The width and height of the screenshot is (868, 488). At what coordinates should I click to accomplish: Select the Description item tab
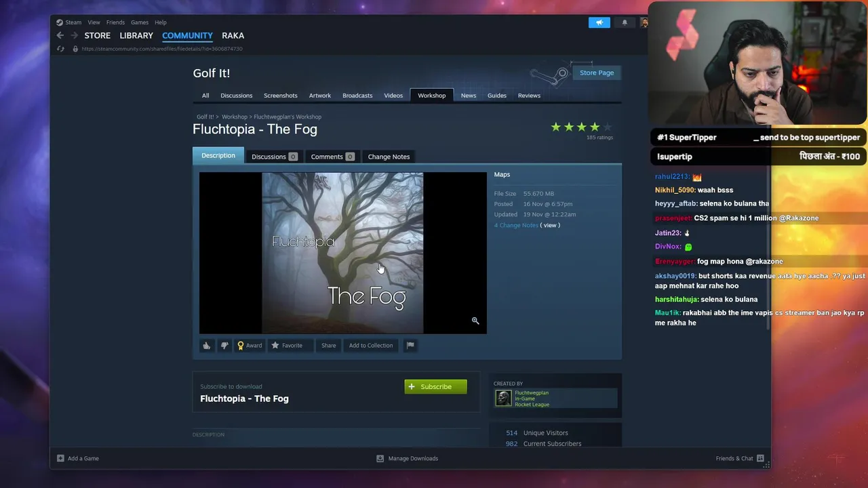click(218, 156)
